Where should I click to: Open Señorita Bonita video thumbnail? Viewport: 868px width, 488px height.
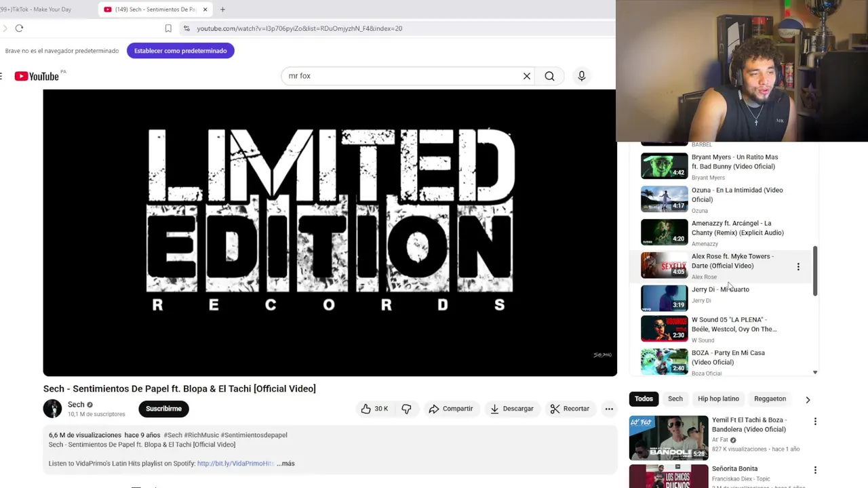coord(669,476)
